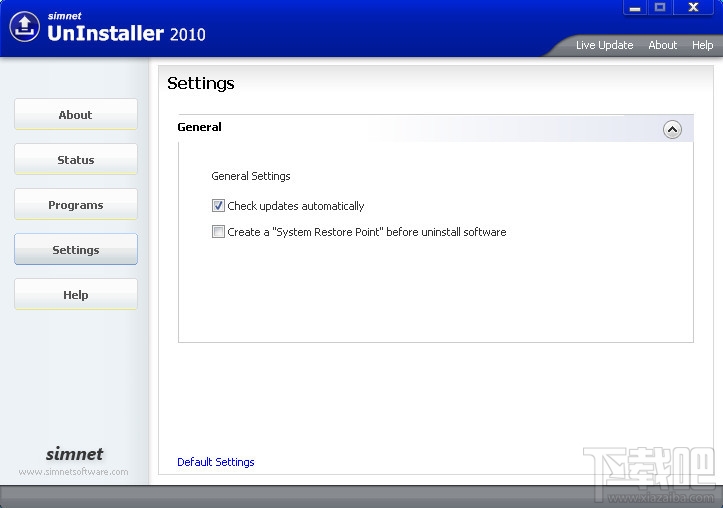Click Live Update in the top menu

pyautogui.click(x=604, y=45)
